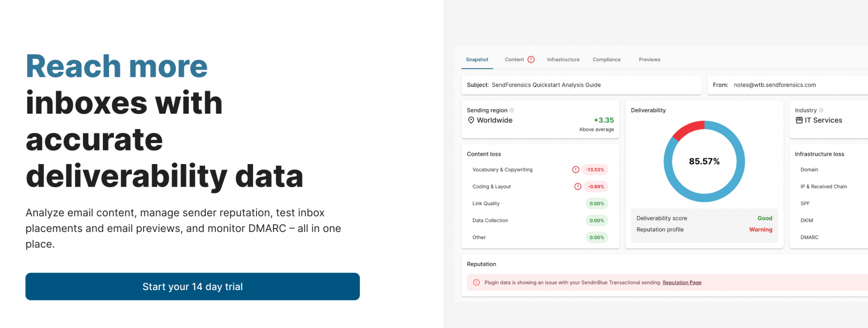Screen dimensions: 868x328
Task: Select the -13.53% content loss badge
Action: coord(596,169)
